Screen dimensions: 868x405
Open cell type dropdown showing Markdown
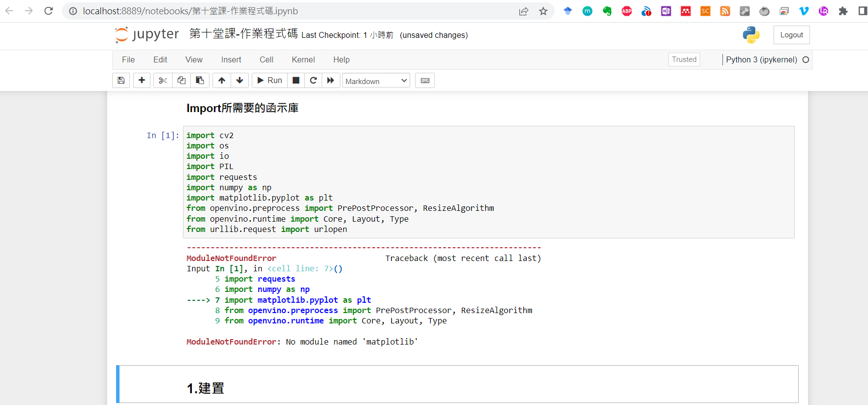click(x=376, y=81)
